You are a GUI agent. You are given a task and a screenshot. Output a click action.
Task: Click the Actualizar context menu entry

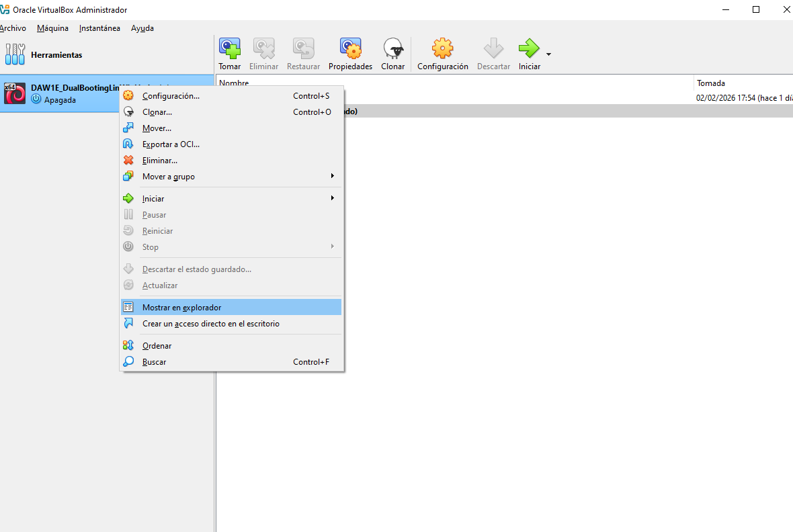click(x=231, y=285)
